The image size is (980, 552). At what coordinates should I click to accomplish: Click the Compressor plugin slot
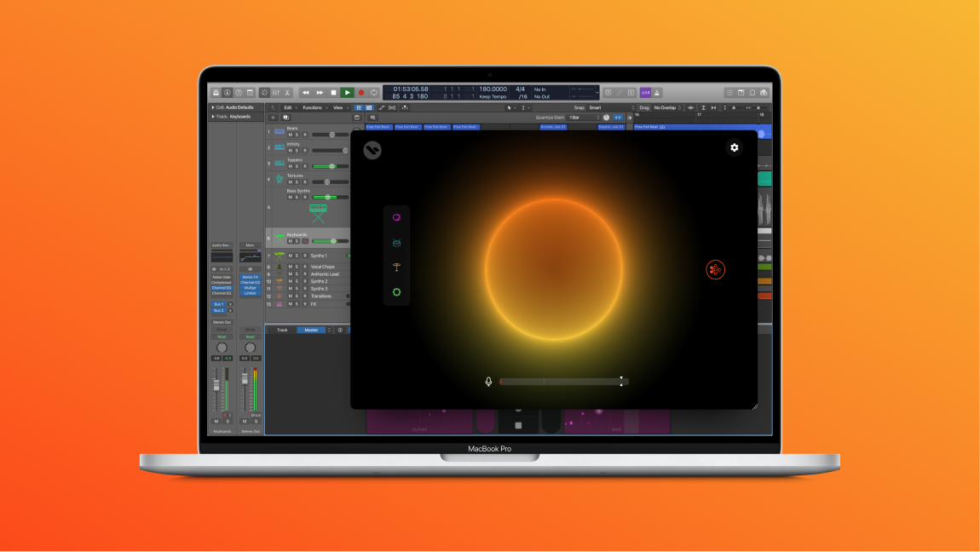[x=222, y=282]
